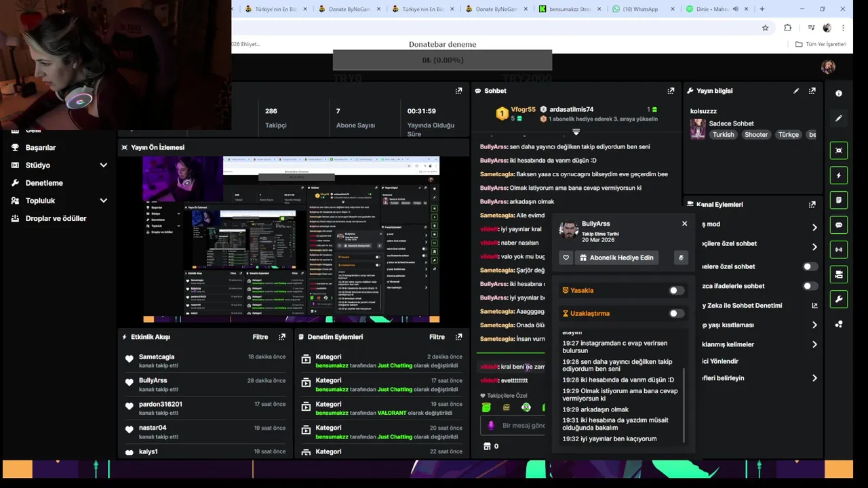Pop out the Kanal Eylemleri panel
Image resolution: width=868 pixels, height=488 pixels.
coord(812,204)
